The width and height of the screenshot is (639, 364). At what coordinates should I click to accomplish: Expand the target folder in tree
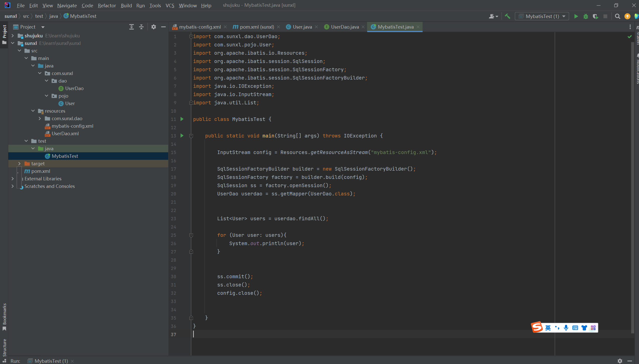point(19,164)
